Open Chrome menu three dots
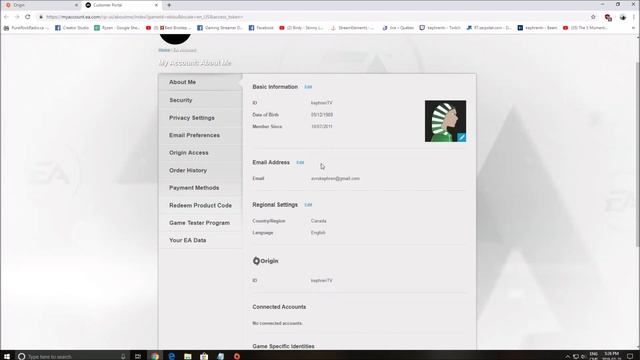The height and width of the screenshot is (360, 640). pyautogui.click(x=634, y=17)
